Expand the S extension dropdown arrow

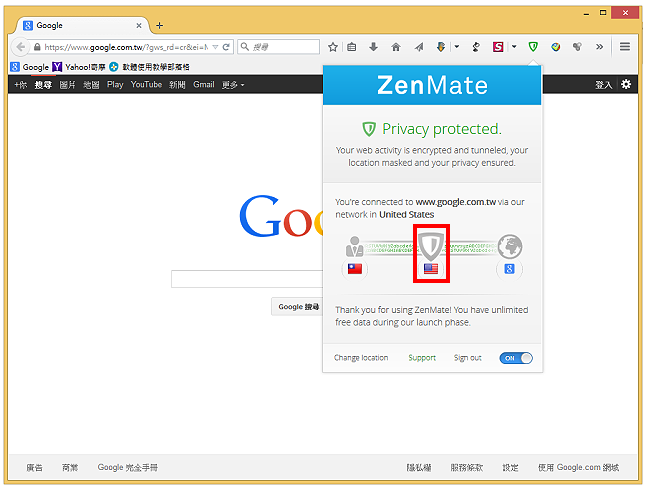pos(514,47)
